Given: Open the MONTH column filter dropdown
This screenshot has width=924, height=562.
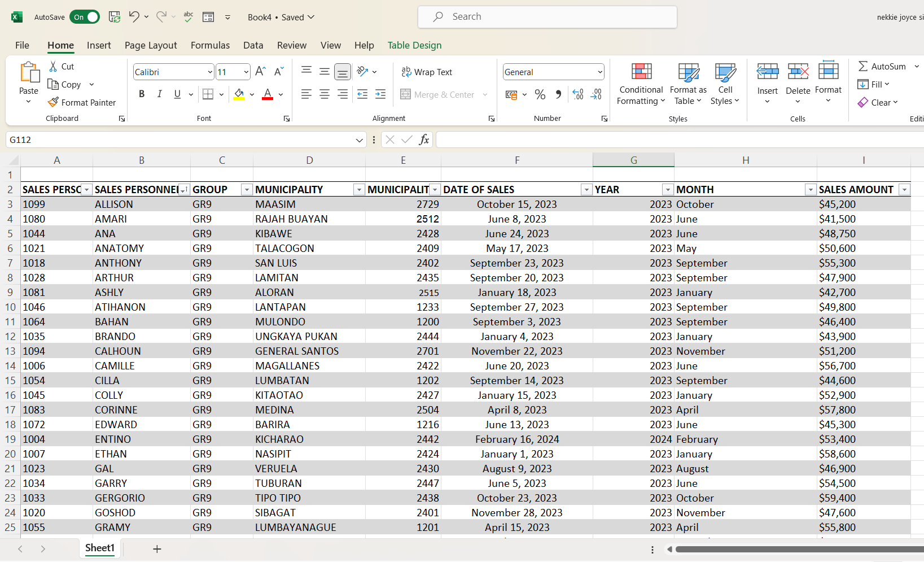Looking at the screenshot, I should coord(810,190).
